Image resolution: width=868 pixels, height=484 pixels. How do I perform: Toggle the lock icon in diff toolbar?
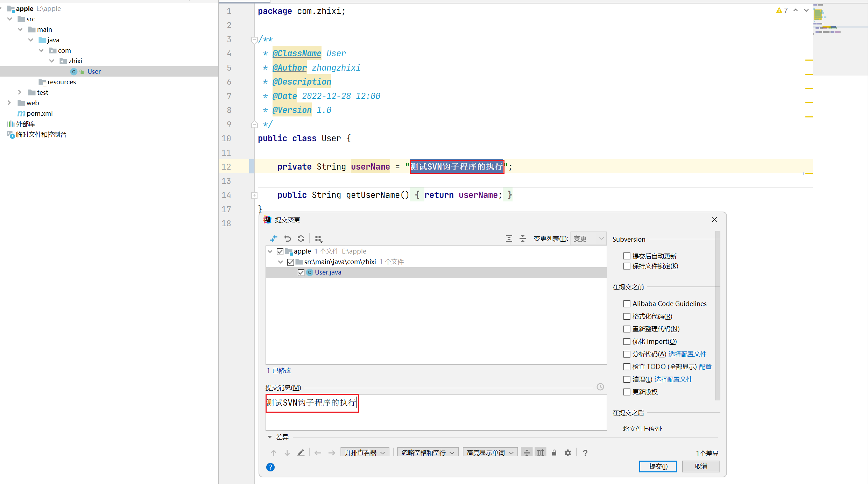[554, 453]
